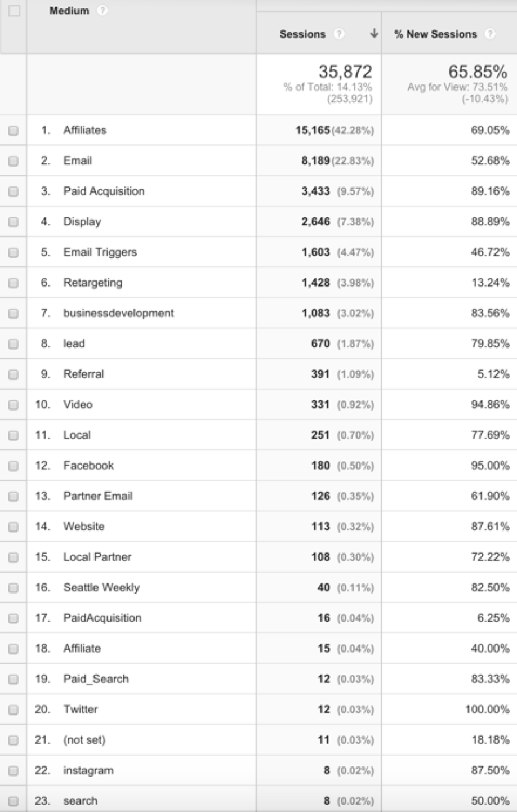Tick the checkbox for Facebook

coord(14,466)
